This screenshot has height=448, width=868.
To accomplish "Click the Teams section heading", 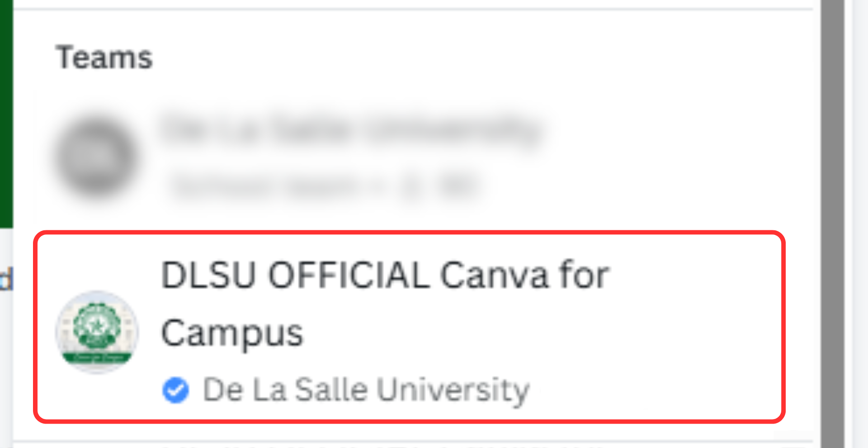I will click(104, 57).
